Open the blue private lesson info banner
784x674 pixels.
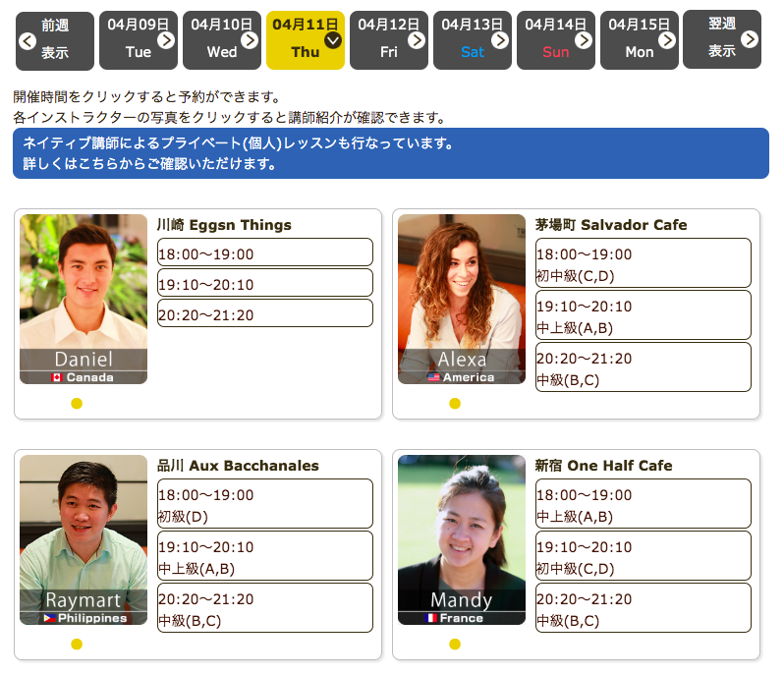[x=391, y=153]
